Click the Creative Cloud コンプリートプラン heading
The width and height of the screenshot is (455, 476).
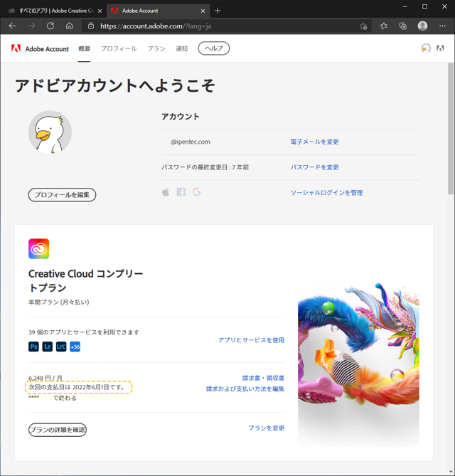(x=85, y=280)
